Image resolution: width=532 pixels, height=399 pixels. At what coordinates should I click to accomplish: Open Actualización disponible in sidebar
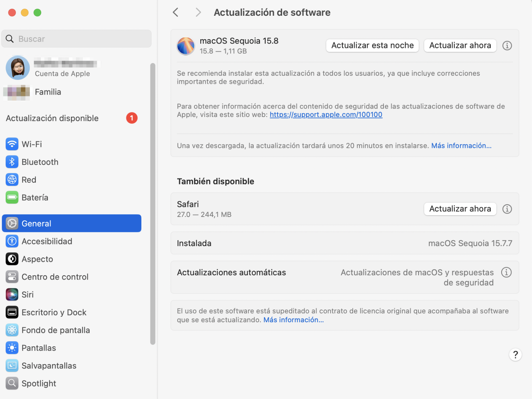[72, 118]
